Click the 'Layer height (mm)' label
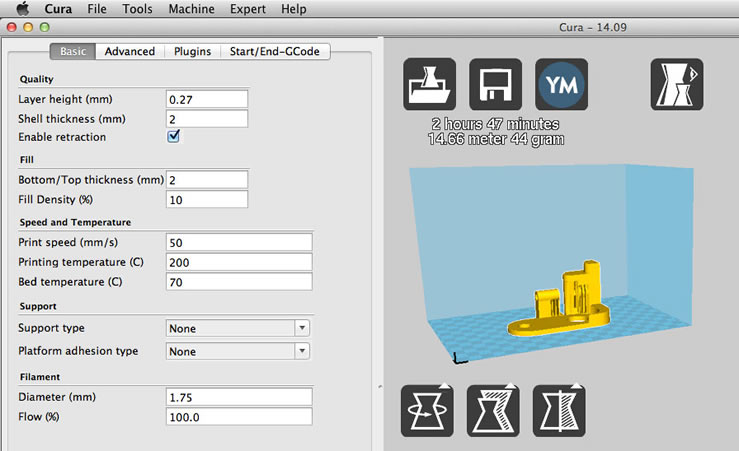 point(65,99)
